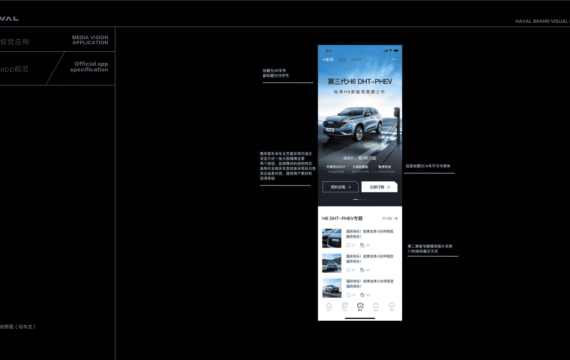Click the last feature highlight under the price
Screen dimensions: 570x360
pyautogui.click(x=385, y=169)
